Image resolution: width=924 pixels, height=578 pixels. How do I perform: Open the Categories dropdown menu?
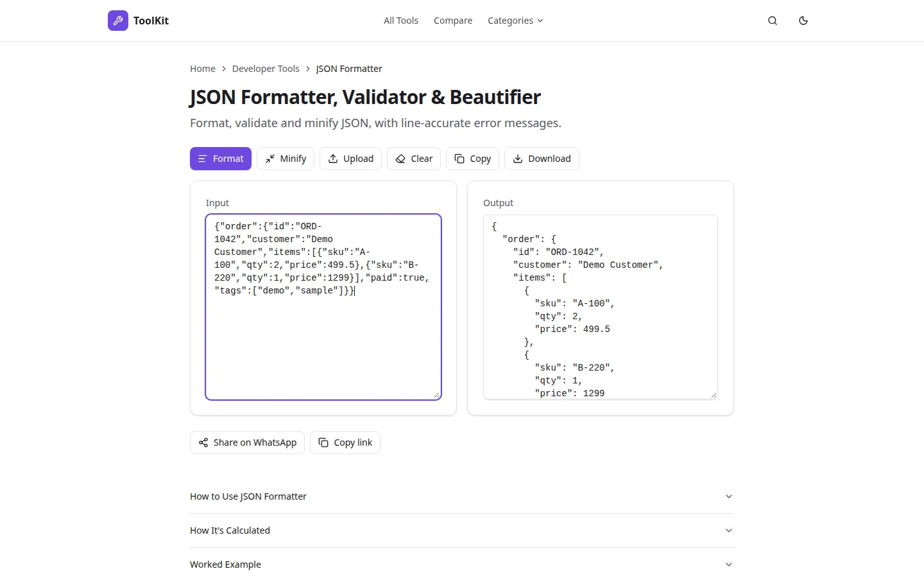coord(515,21)
